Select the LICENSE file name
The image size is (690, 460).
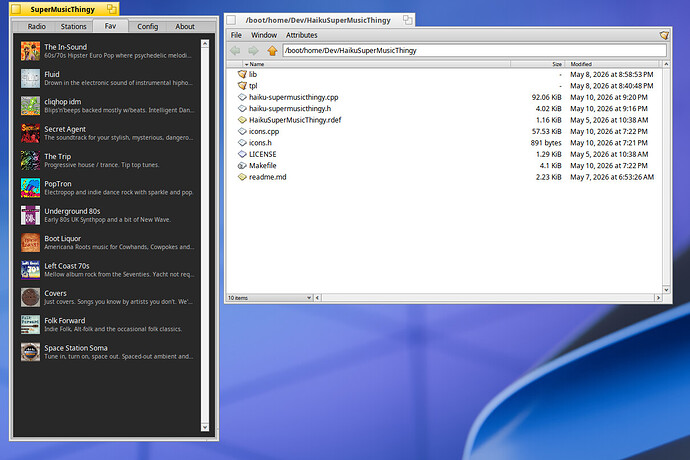263,154
